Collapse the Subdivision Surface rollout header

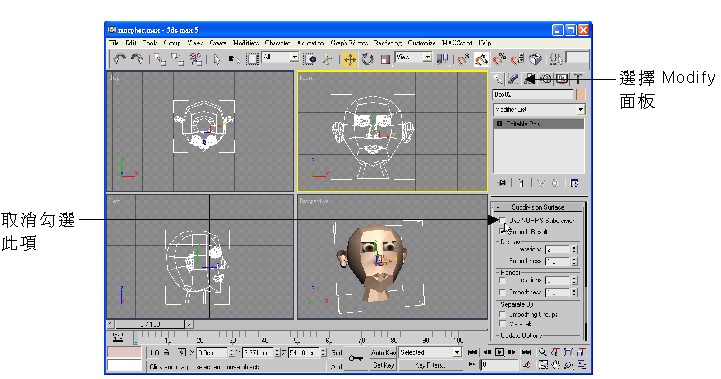click(x=538, y=207)
